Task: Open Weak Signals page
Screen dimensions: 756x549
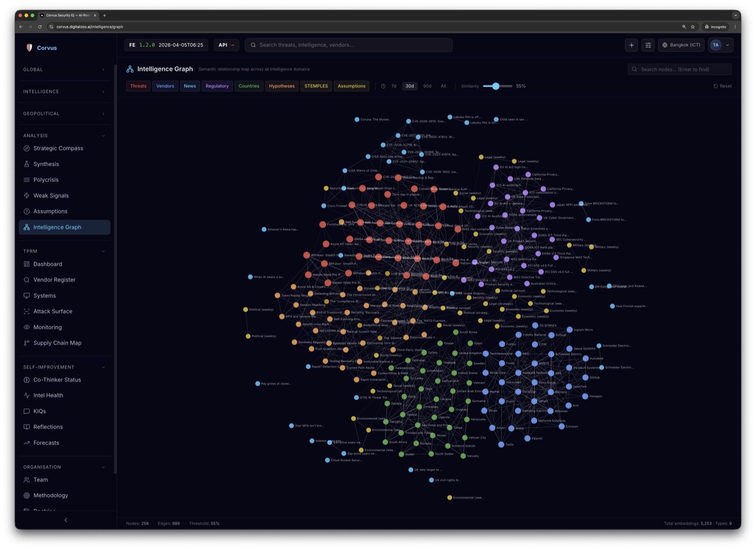Action: coord(64,196)
